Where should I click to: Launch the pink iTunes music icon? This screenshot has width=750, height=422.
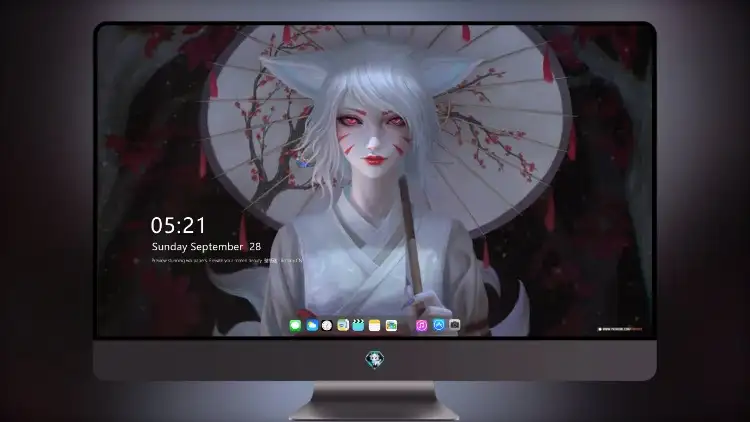(421, 326)
